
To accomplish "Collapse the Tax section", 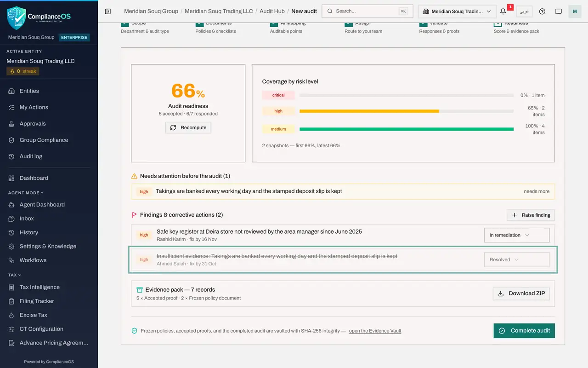I will 15,275.
